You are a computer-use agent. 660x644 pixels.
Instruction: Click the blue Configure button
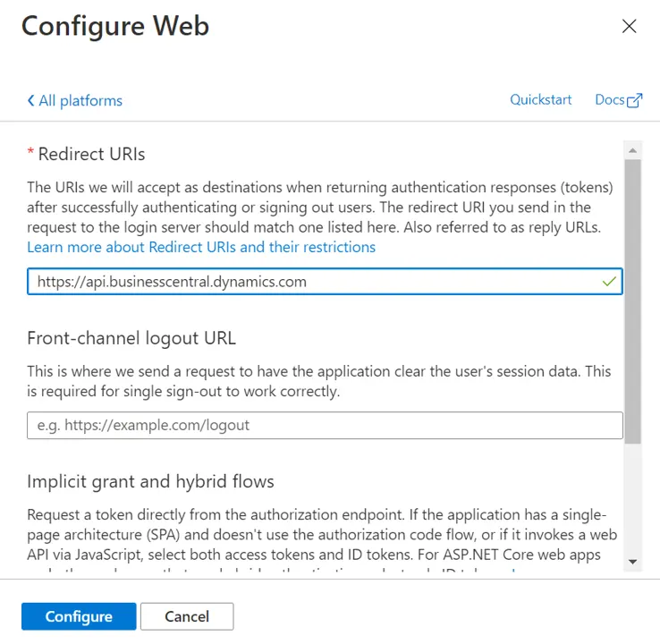point(79,616)
